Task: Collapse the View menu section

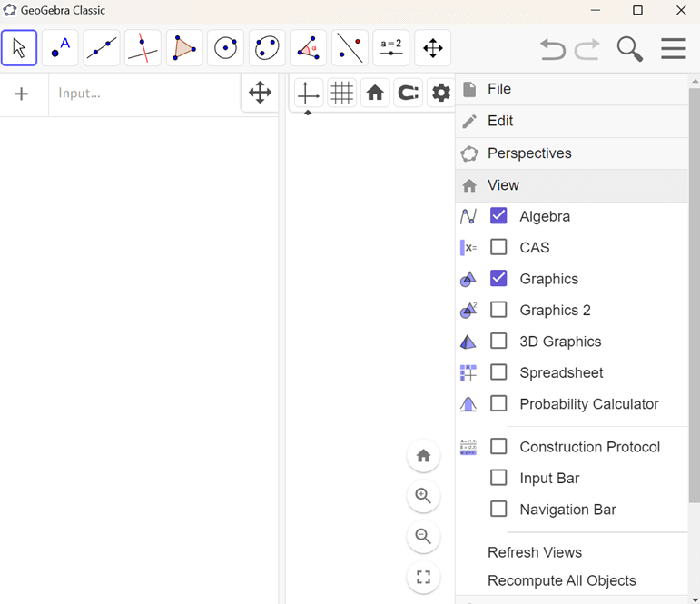Action: [x=572, y=186]
